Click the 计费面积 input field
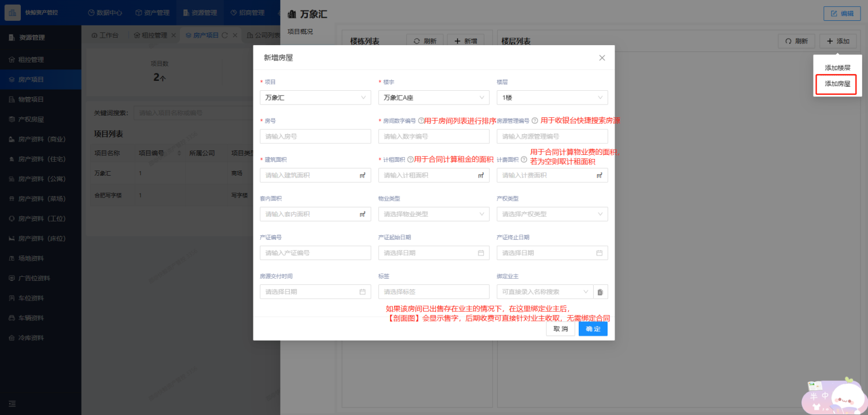868x415 pixels. click(552, 175)
